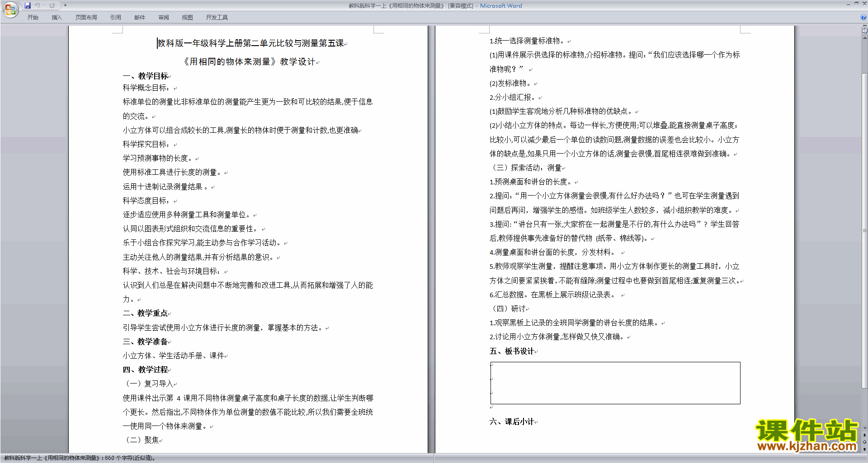Viewport: 868px width, 463px height.
Task: Open the 开始 ribbon tab
Action: tap(33, 18)
